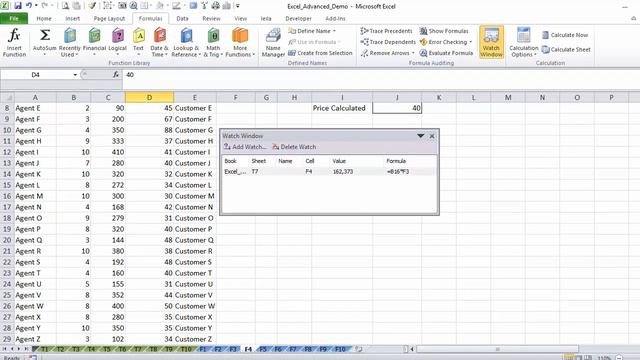The width and height of the screenshot is (640, 360).
Task: Expand the Define Name dropdown
Action: [x=334, y=31]
